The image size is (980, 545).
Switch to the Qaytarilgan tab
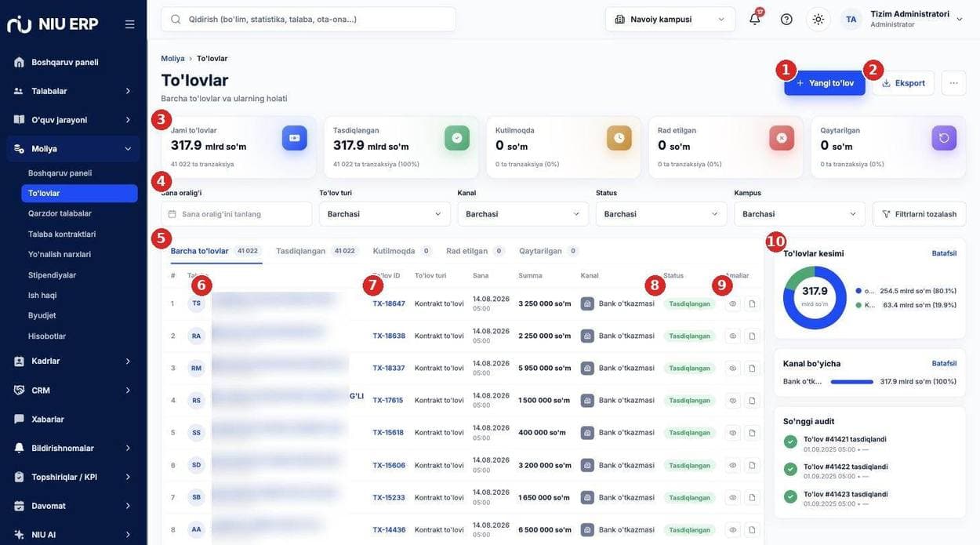pos(548,251)
